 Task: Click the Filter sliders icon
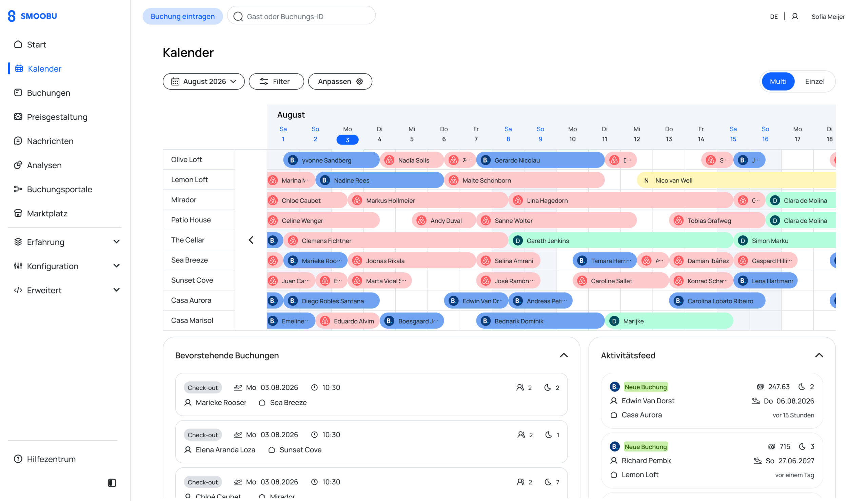(264, 81)
